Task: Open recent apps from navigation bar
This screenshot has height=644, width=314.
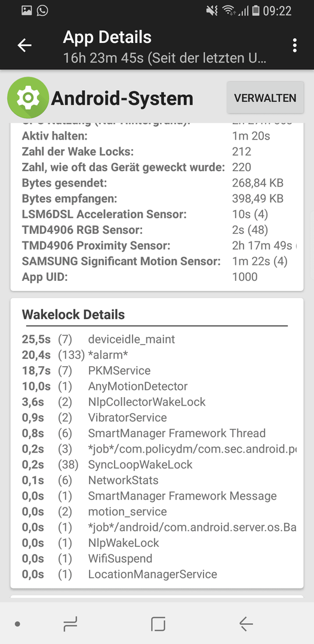Action: tap(70, 624)
